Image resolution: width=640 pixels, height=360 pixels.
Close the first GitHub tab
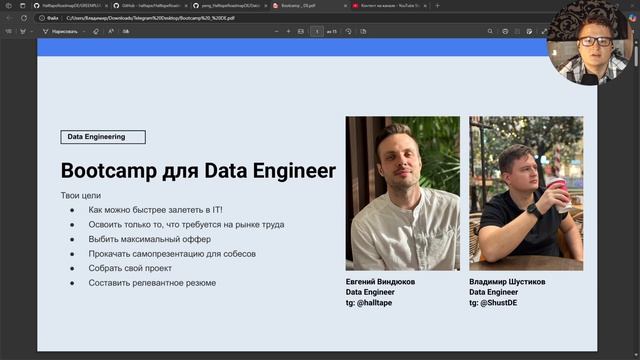(x=106, y=6)
